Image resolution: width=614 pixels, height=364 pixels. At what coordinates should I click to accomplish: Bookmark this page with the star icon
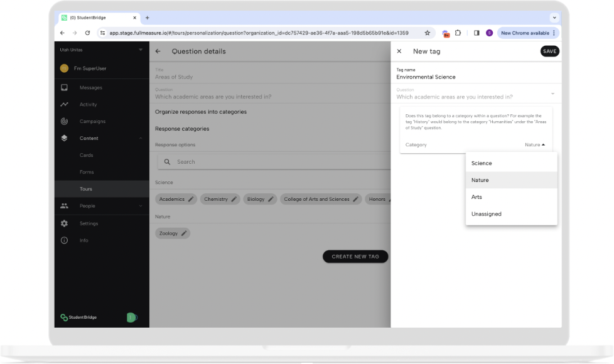pos(427,33)
